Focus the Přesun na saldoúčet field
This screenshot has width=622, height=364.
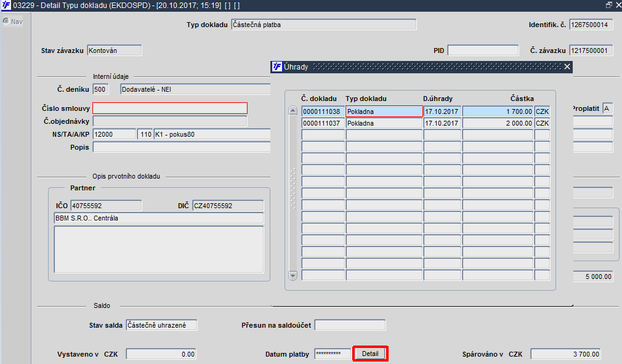(350, 325)
